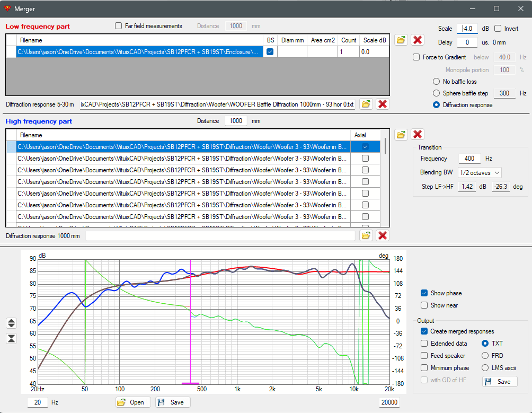Open file for low frequency part list

[x=401, y=40]
